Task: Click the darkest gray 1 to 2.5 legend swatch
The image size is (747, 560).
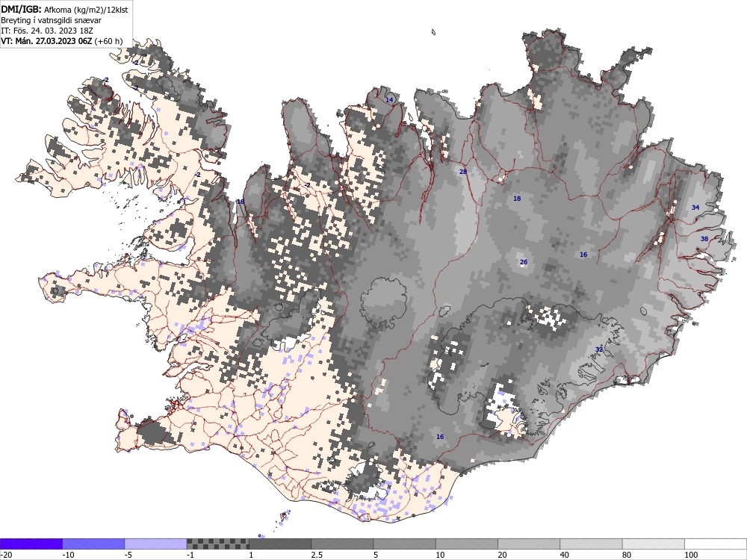Action: tap(280, 544)
